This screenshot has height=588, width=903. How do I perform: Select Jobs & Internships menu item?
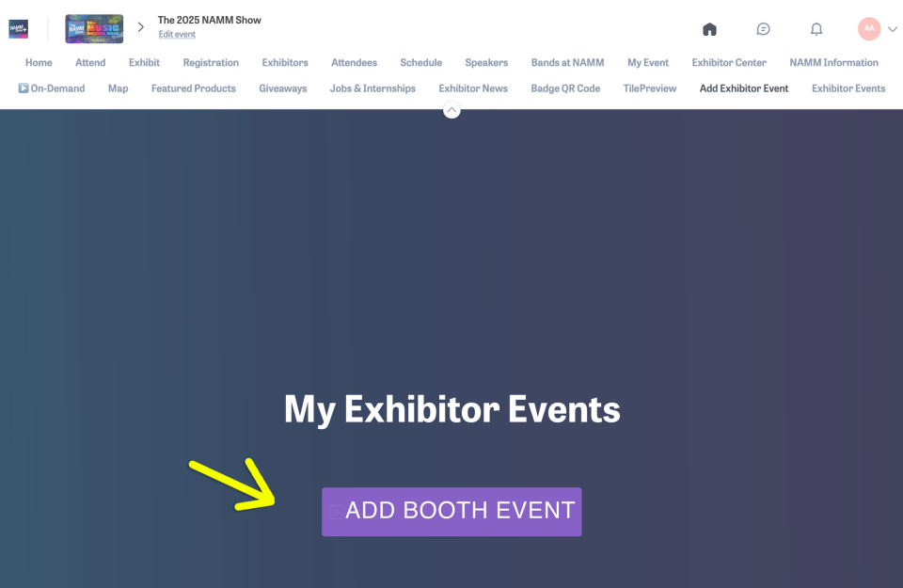tap(372, 88)
